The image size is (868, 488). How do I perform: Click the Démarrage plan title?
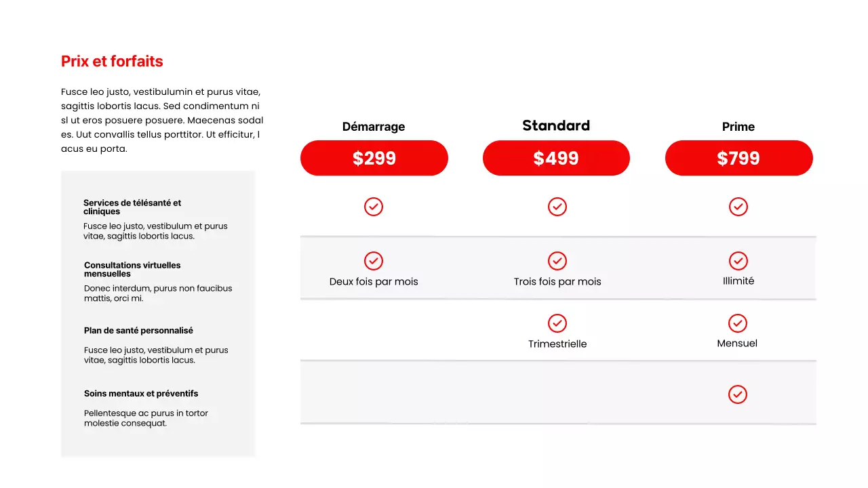[374, 127]
